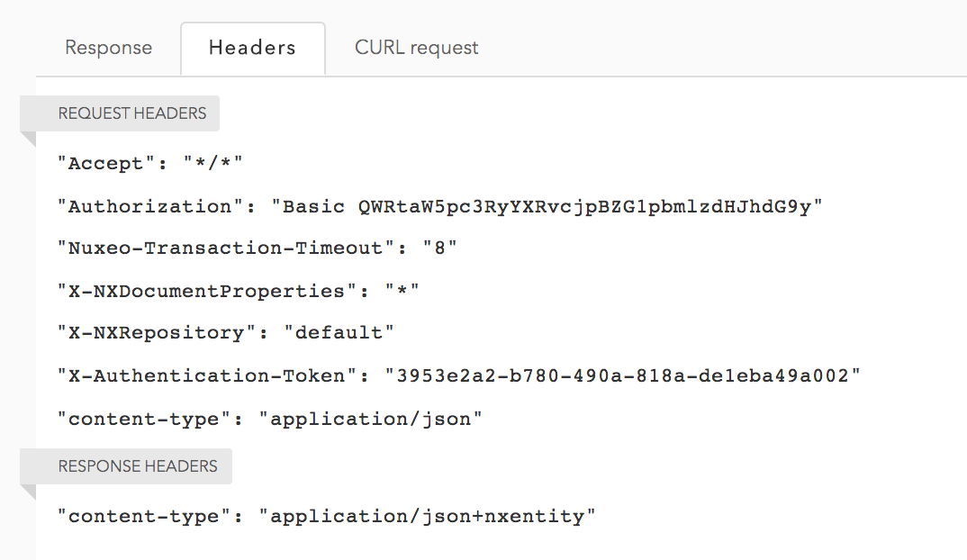967x560 pixels.
Task: Click the X-NXDocumentProperties asterisk value
Action: tap(402, 291)
